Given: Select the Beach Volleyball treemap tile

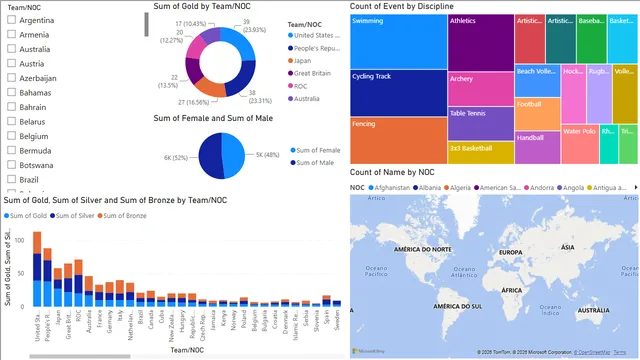Looking at the screenshot, I should 538,80.
